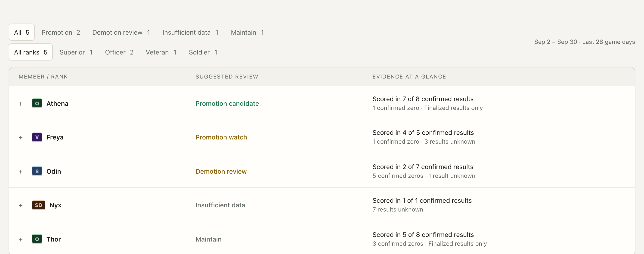Click member name Nyx

click(x=55, y=205)
